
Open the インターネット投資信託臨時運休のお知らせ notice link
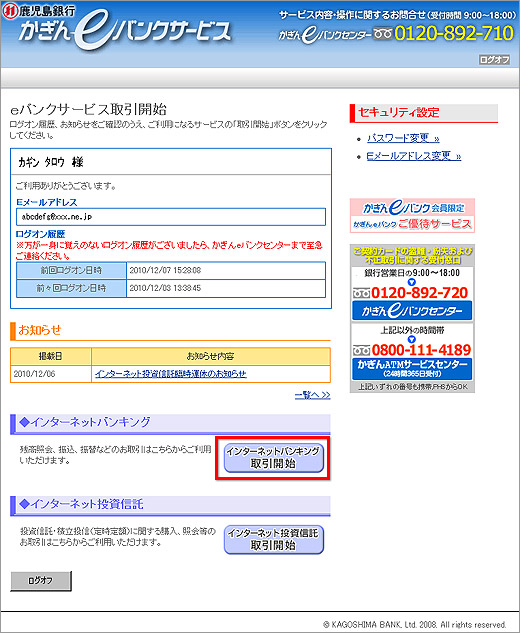click(x=170, y=374)
